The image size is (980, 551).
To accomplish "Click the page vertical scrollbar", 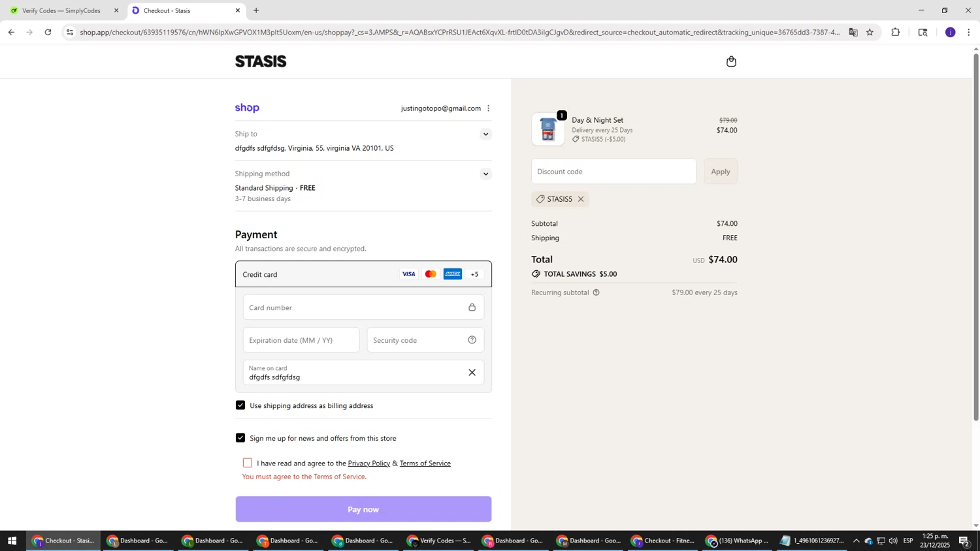I will (x=976, y=236).
